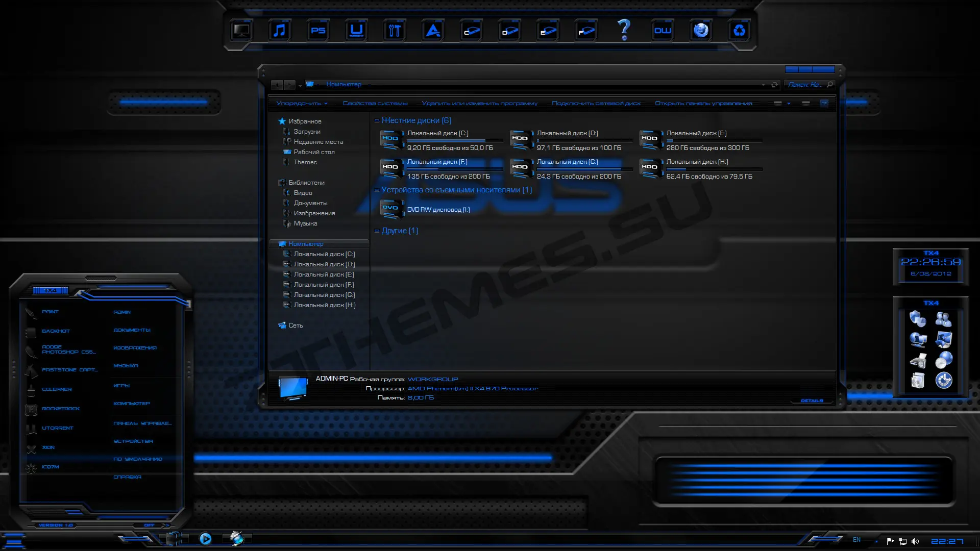Click Свойства системы in the toolbar
The image size is (980, 551).
click(375, 104)
